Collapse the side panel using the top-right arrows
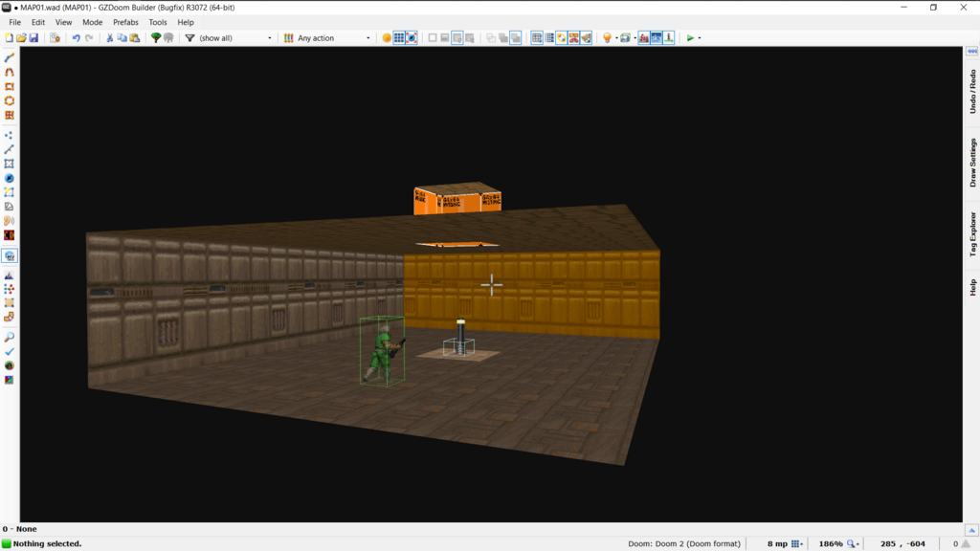The image size is (980, 551). click(972, 52)
